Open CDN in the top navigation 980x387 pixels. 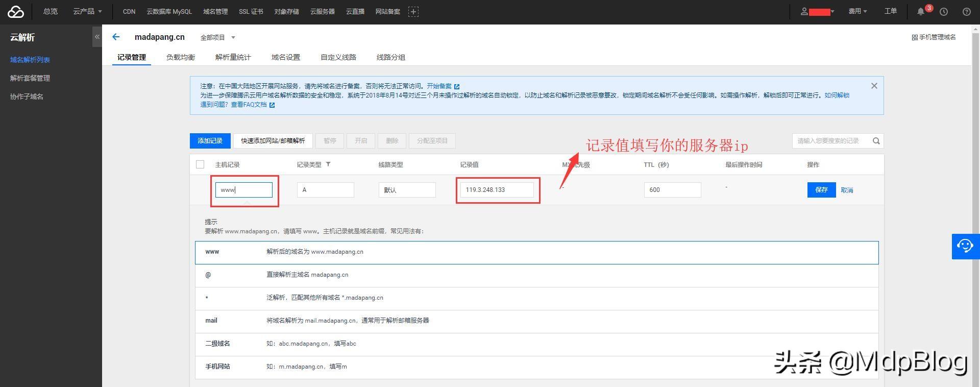click(x=129, y=11)
